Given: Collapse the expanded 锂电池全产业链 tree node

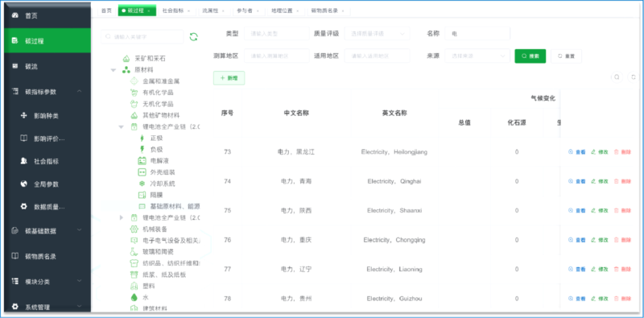Looking at the screenshot, I should point(122,127).
